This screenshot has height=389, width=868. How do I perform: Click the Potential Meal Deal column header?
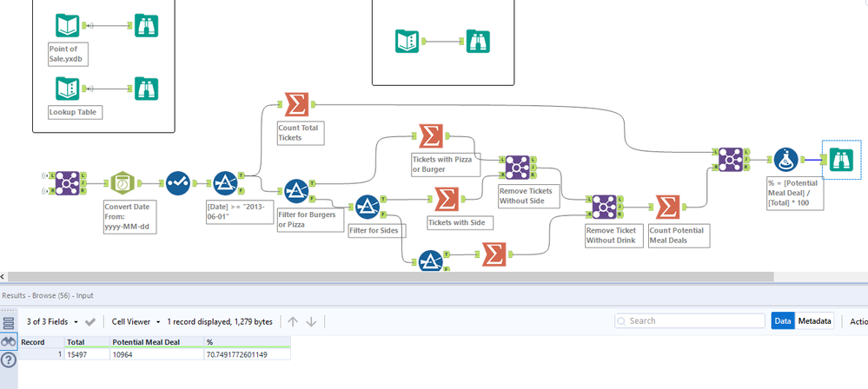tap(157, 342)
